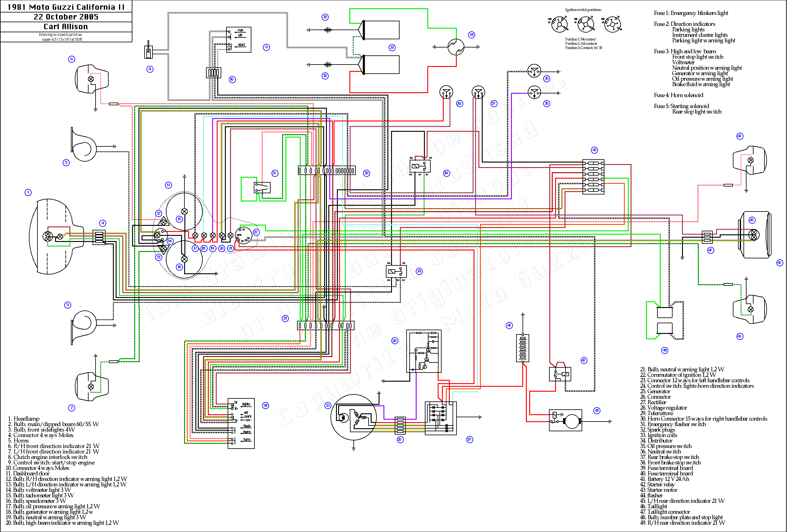Click legend entry '1. Headlamp'
Screen dimensions: 787x532
tap(23, 419)
